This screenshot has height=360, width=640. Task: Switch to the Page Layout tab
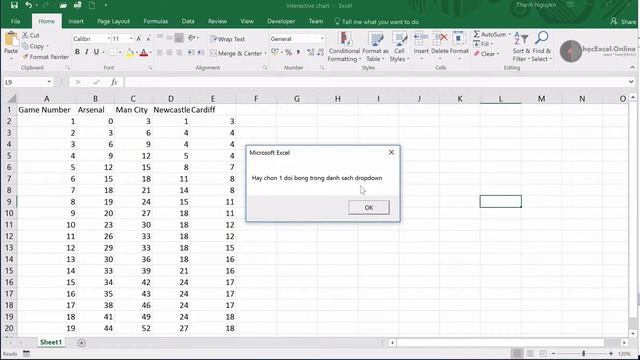pos(113,21)
